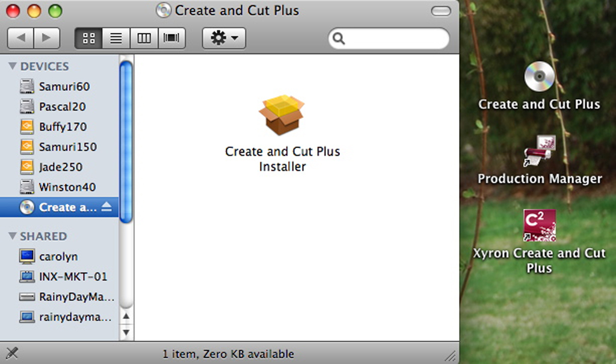616x364 pixels.
Task: Select carolyn shared computer name
Action: tap(58, 257)
